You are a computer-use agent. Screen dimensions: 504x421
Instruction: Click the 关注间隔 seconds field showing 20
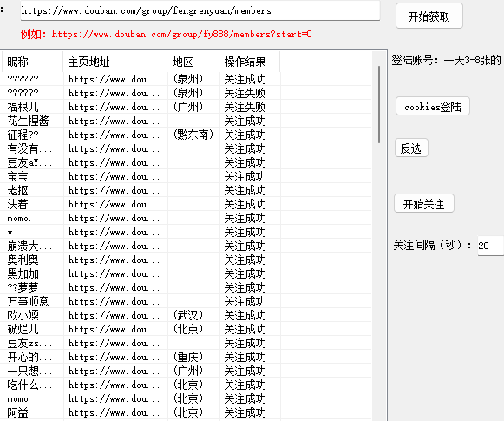point(490,246)
